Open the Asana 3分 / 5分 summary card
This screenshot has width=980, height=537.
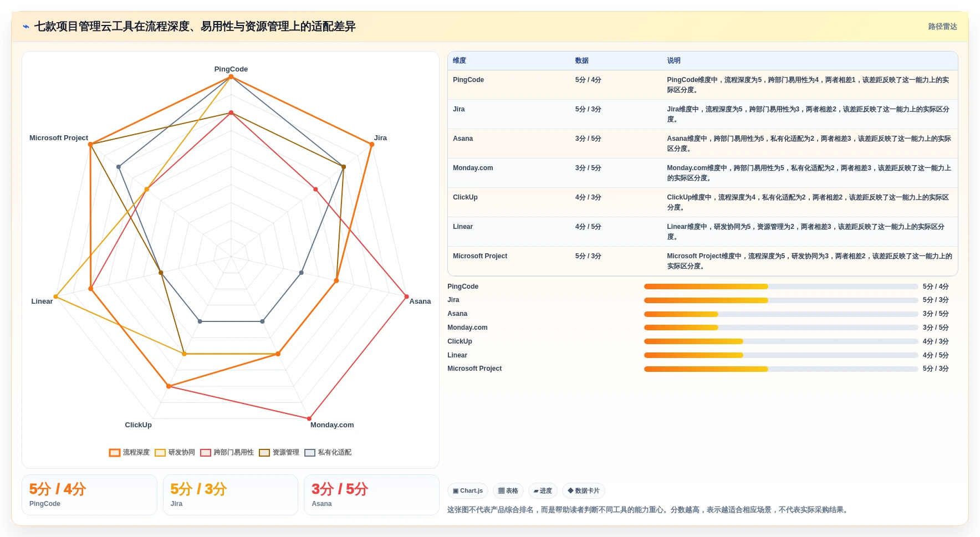(x=371, y=495)
